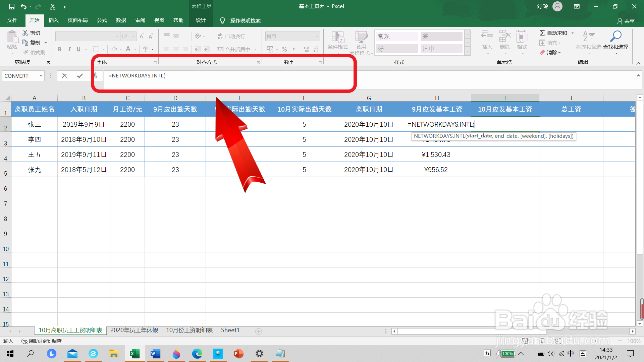Add a new sheet with plus icon
Image resolution: width=644 pixels, height=362 pixels.
tap(258, 331)
